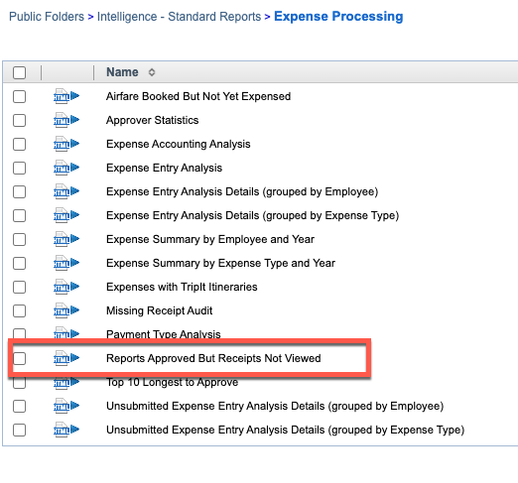Open Expense Summary by Expense Type and Year

tap(221, 263)
